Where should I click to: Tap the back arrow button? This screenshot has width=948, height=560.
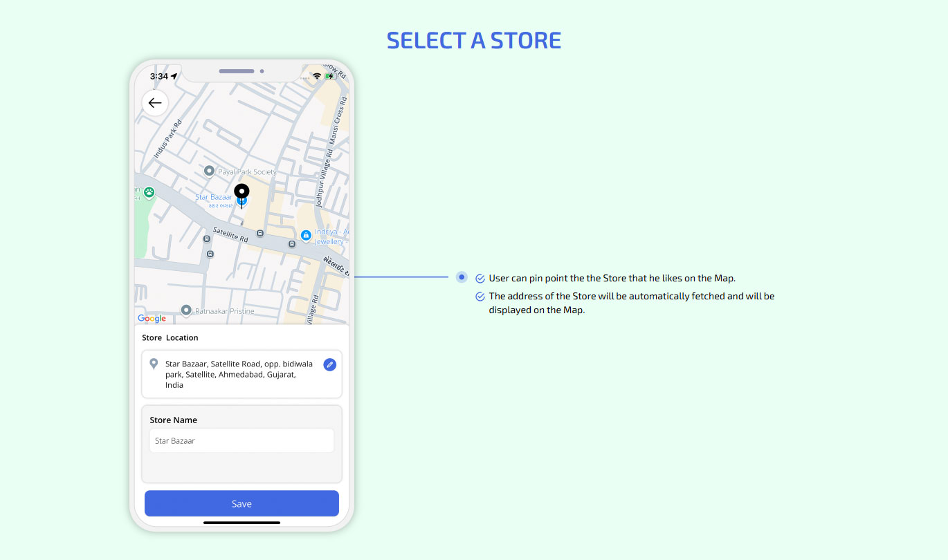(155, 103)
